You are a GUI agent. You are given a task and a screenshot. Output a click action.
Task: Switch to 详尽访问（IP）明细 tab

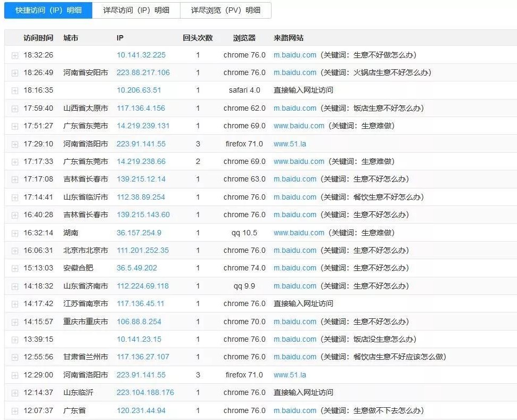(136, 10)
